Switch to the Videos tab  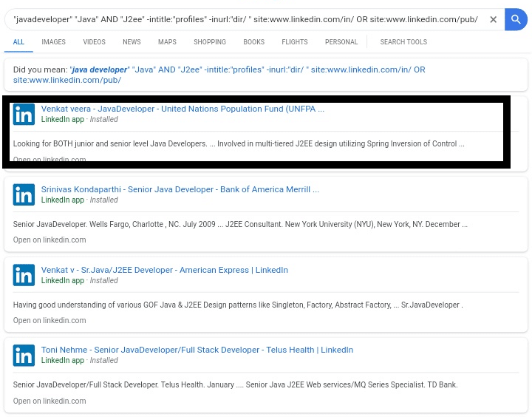(x=95, y=41)
